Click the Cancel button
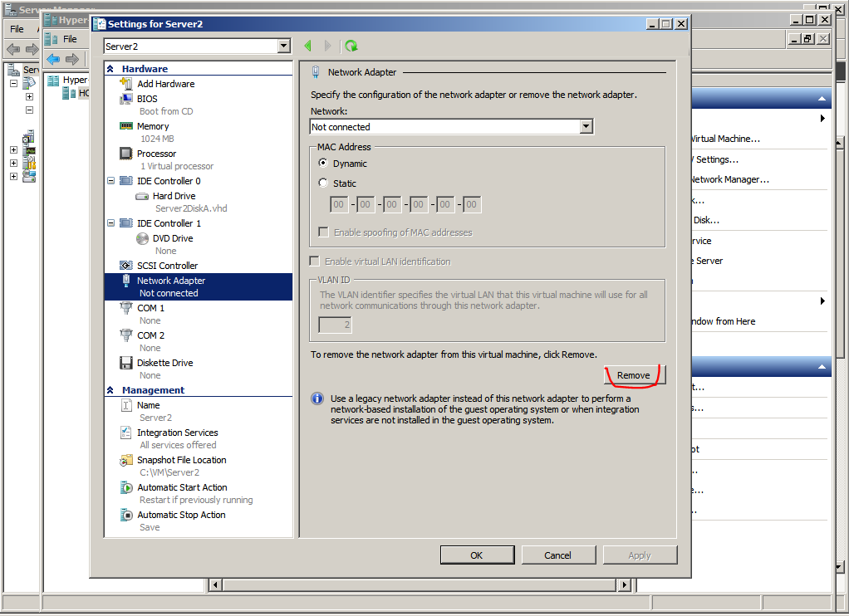Image resolution: width=849 pixels, height=616 pixels. coord(557,555)
